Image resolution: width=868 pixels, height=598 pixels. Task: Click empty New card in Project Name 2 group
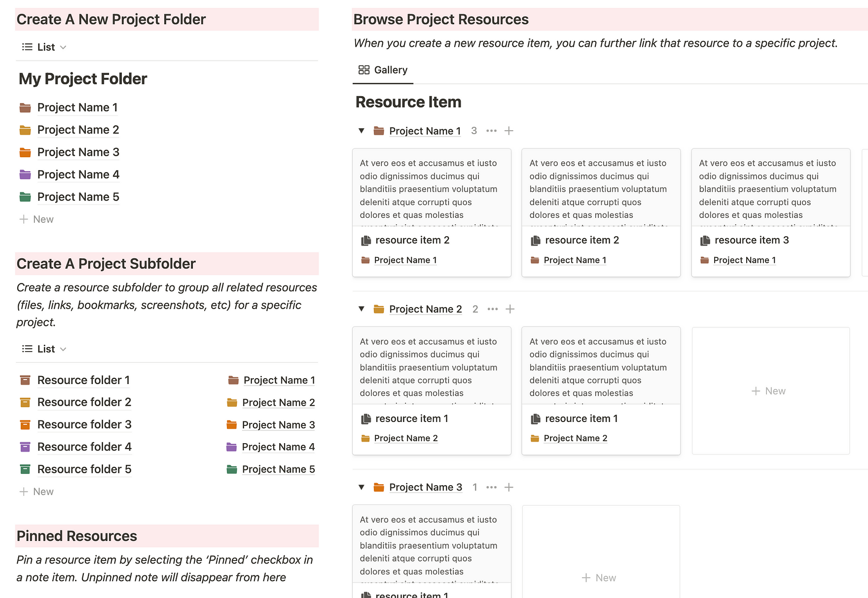770,391
